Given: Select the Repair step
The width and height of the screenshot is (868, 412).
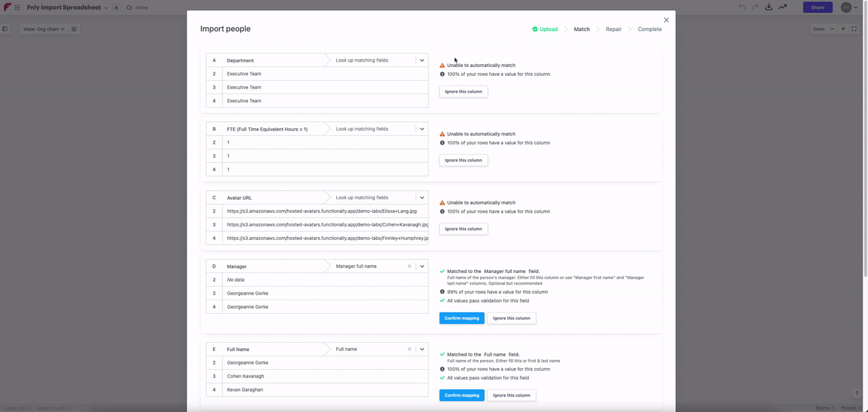Looking at the screenshot, I should coord(613,29).
